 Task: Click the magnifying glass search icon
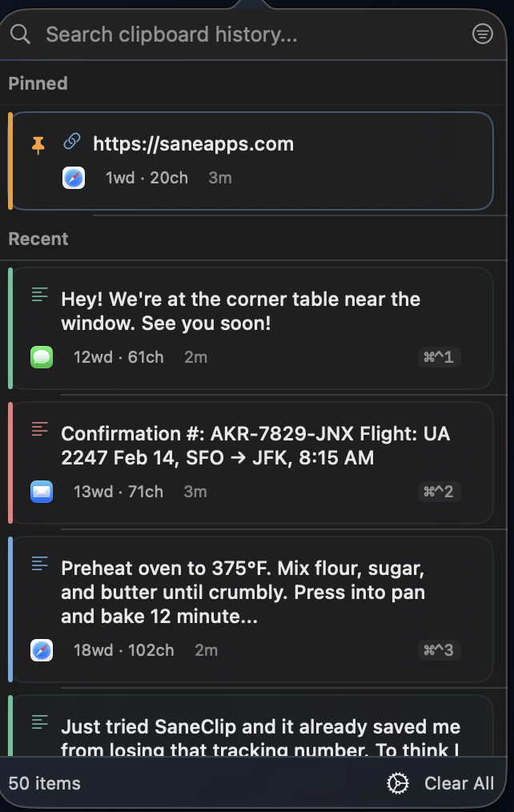pyautogui.click(x=20, y=34)
